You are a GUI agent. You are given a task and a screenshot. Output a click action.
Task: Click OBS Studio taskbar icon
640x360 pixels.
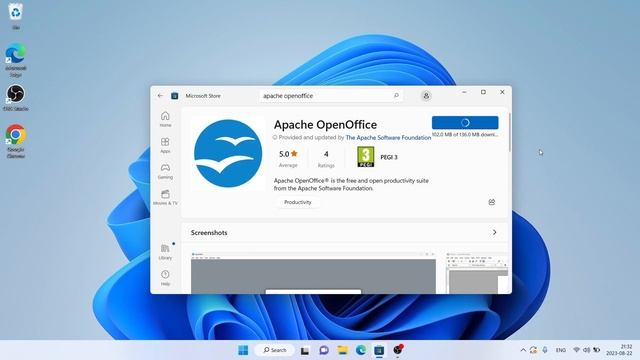(398, 350)
